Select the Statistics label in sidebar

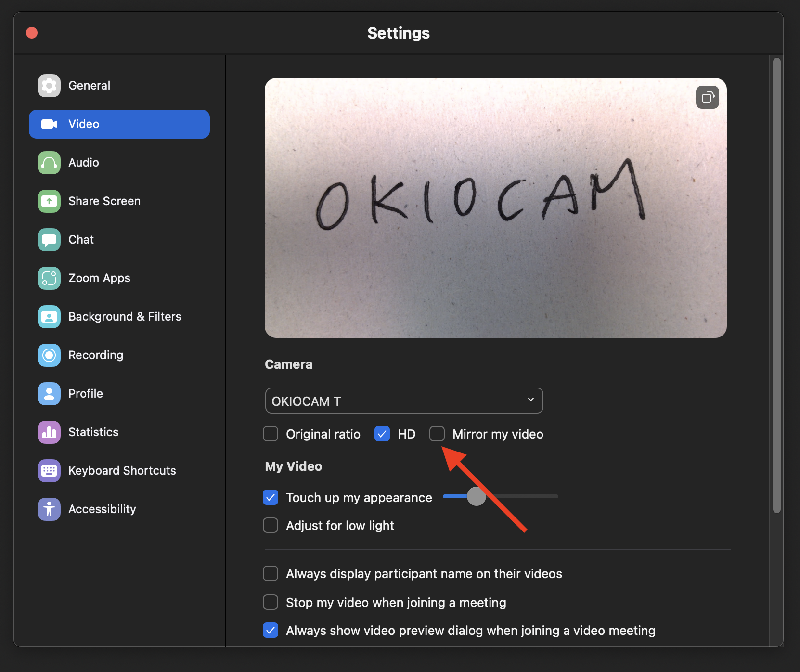[x=93, y=432]
